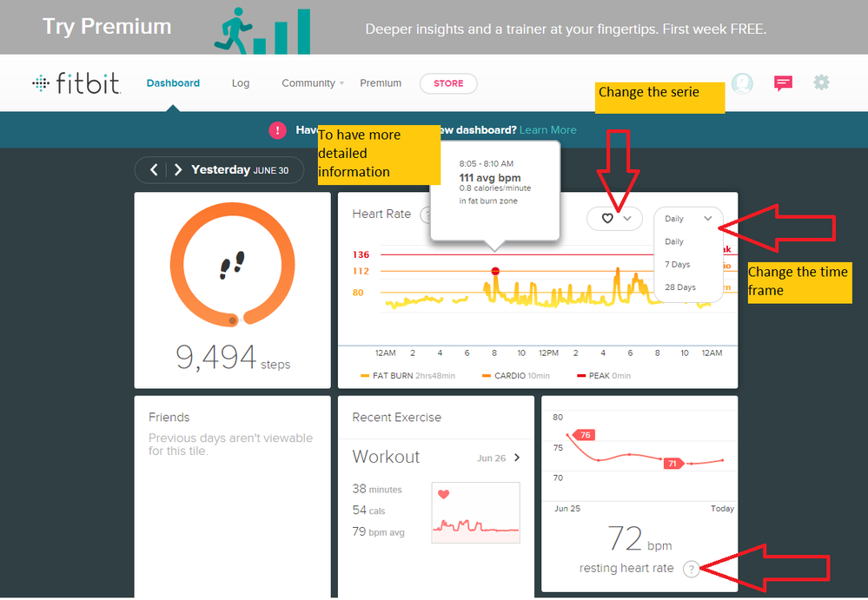Expand the Community menu

313,83
